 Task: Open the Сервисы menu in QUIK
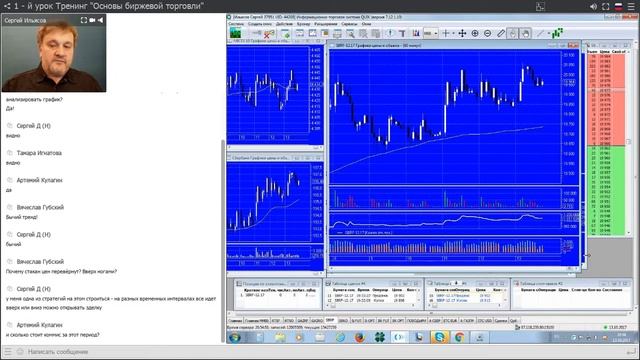click(x=349, y=24)
